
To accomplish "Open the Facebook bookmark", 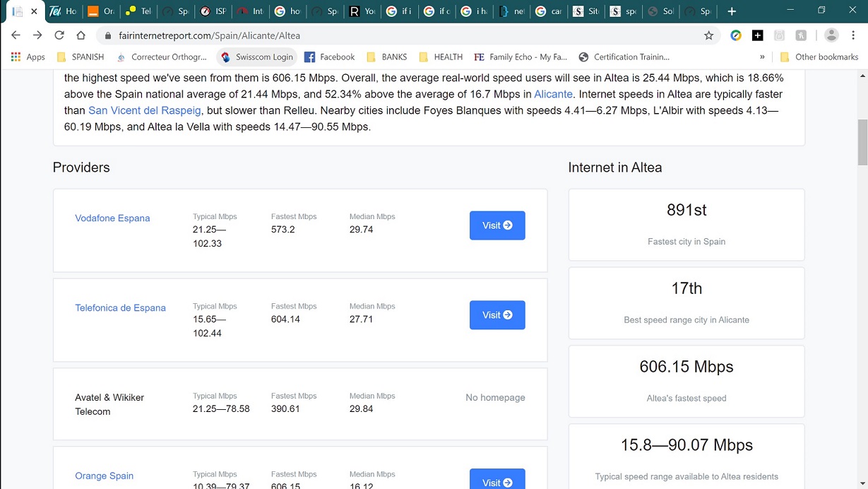I will (329, 57).
